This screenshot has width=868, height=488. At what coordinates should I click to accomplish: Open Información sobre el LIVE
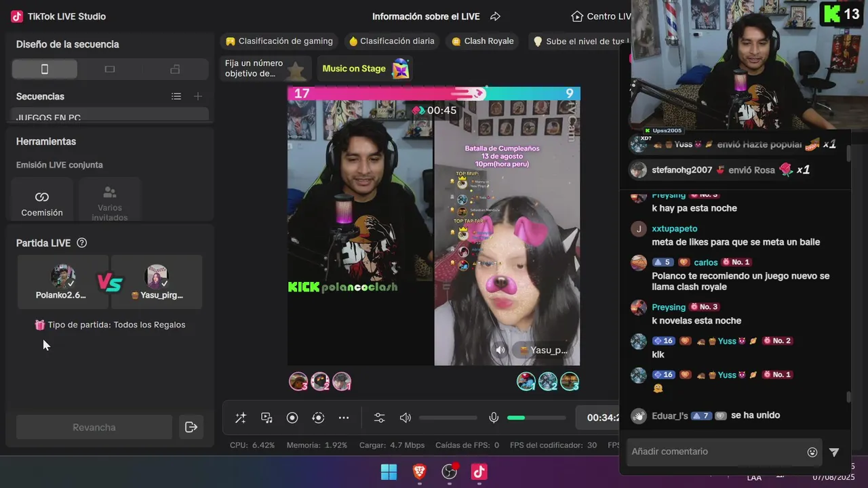[426, 16]
